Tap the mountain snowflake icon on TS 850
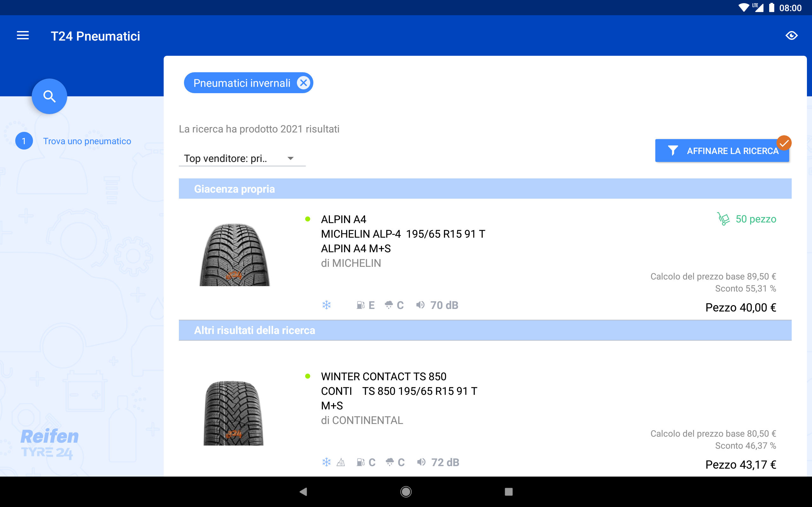The image size is (812, 507). click(x=341, y=462)
